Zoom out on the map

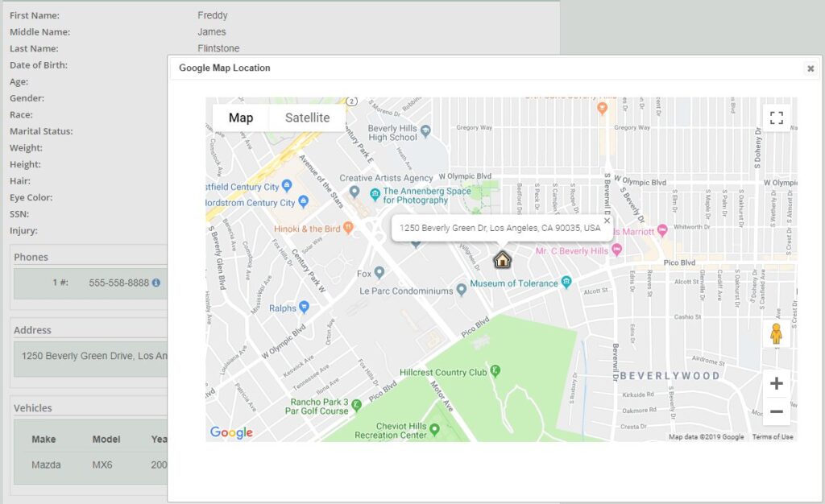point(776,411)
